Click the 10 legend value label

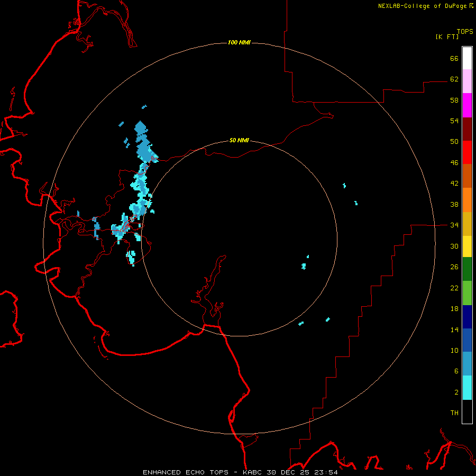[x=454, y=350]
